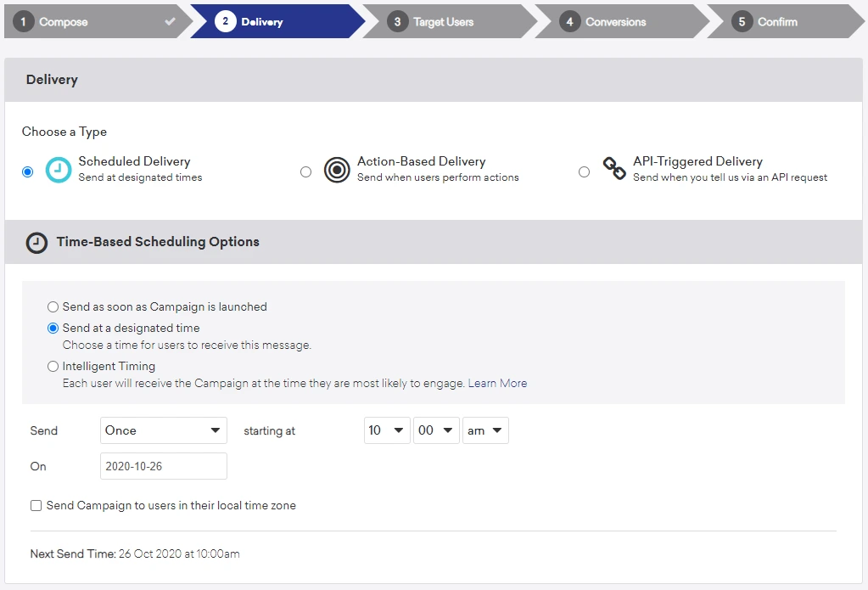Click the Action-Based Delivery target icon
The image size is (868, 590).
tap(337, 170)
